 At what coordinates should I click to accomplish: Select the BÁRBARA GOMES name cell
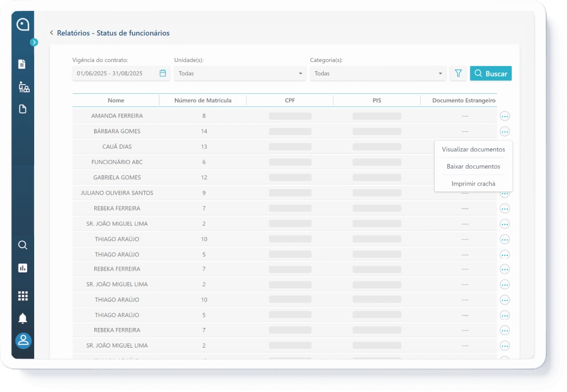tap(117, 131)
